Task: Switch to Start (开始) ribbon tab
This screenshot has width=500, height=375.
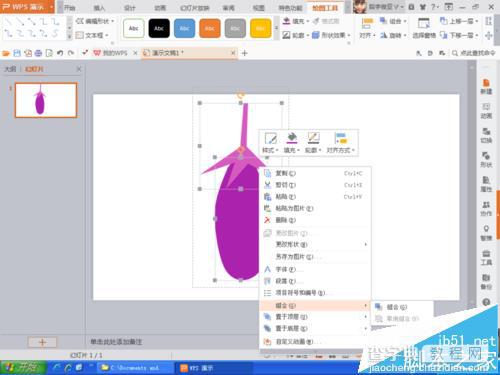Action: point(69,8)
